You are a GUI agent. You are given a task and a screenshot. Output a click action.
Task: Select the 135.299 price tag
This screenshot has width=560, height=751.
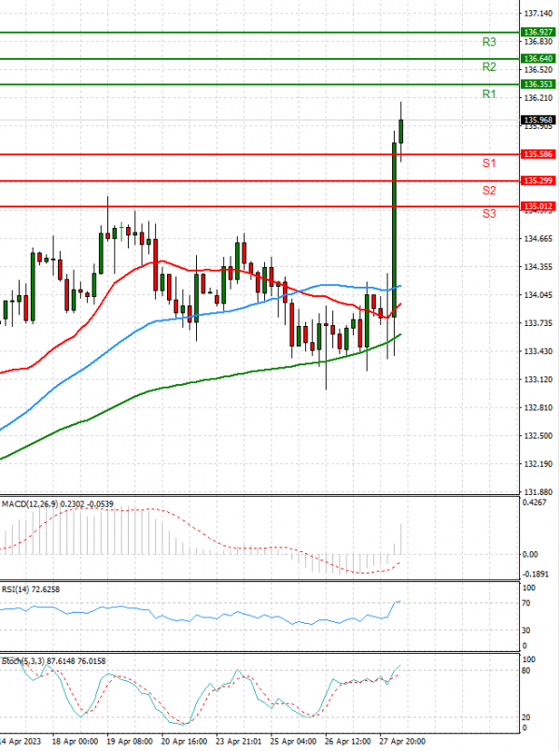tap(538, 180)
